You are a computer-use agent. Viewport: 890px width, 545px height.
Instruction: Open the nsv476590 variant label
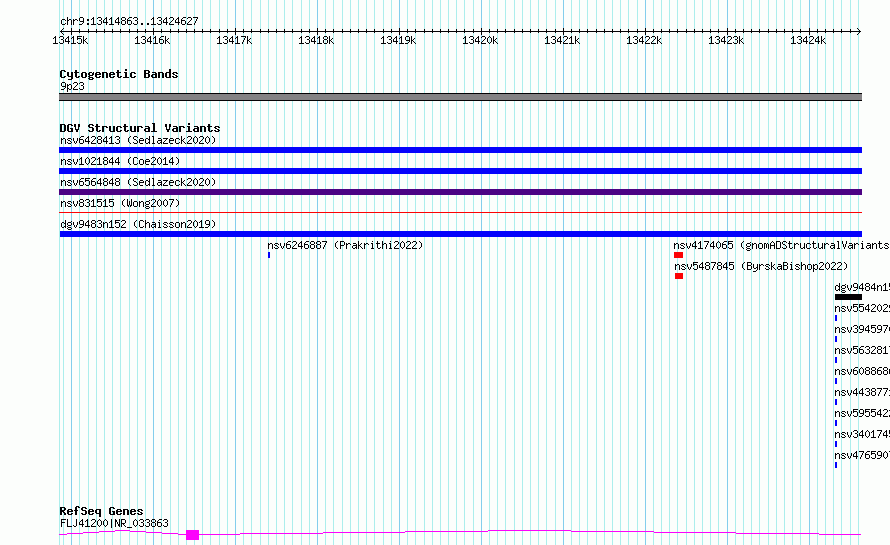pos(862,455)
